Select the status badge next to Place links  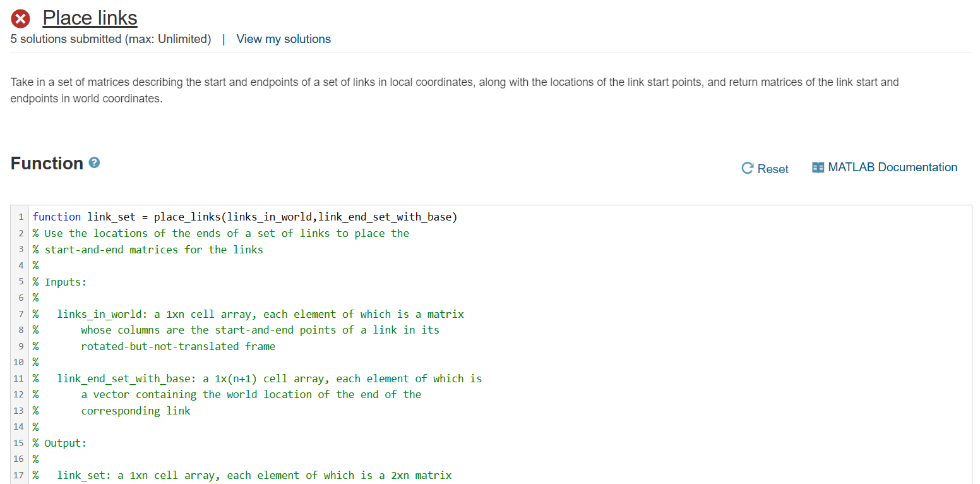(20, 18)
